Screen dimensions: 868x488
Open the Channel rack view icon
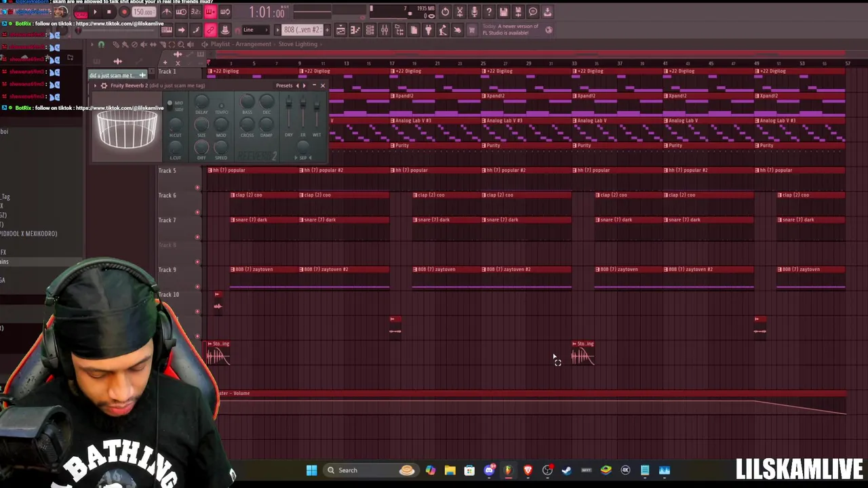pyautogui.click(x=370, y=30)
